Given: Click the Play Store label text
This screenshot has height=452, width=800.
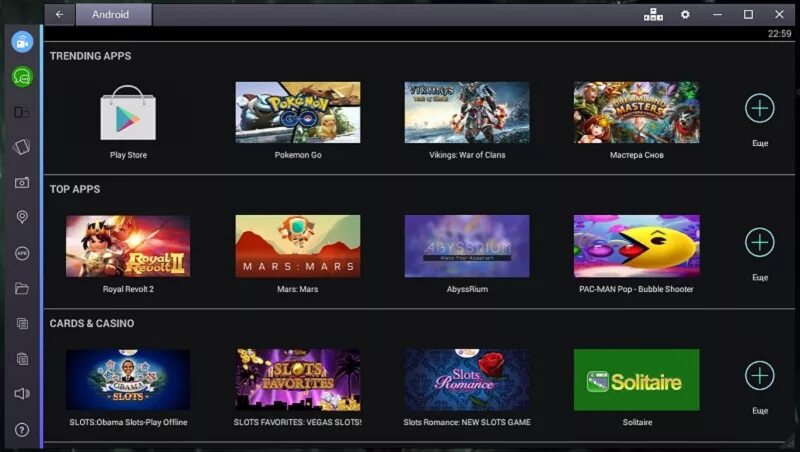Looking at the screenshot, I should pyautogui.click(x=128, y=155).
